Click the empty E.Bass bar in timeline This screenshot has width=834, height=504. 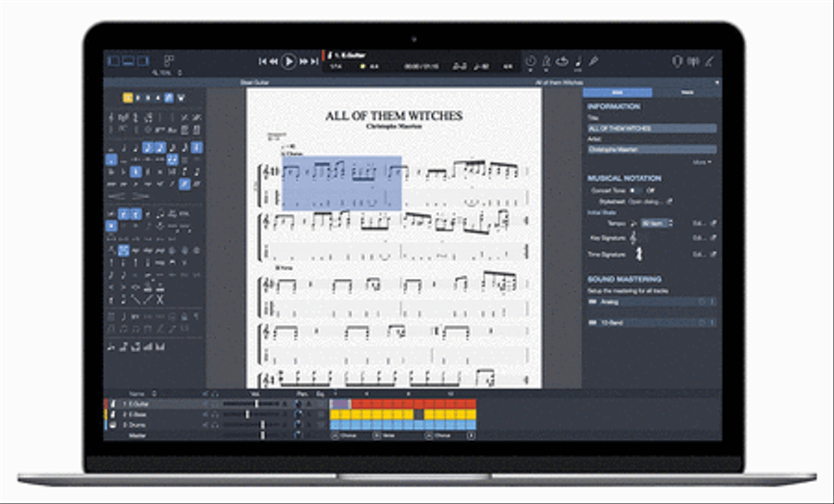click(419, 415)
